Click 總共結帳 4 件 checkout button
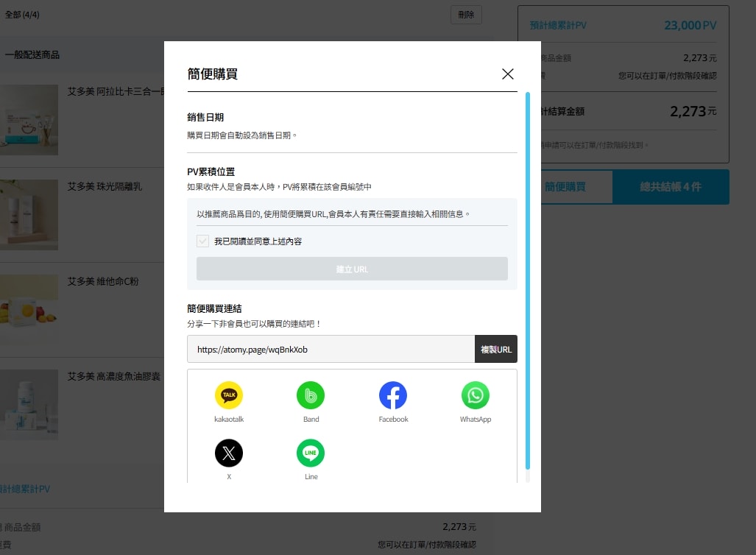Image resolution: width=756 pixels, height=555 pixels. [x=671, y=187]
